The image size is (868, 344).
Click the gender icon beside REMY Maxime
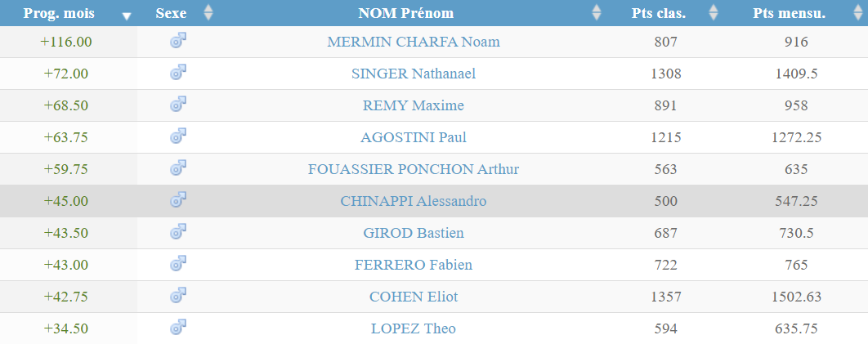coord(177,104)
